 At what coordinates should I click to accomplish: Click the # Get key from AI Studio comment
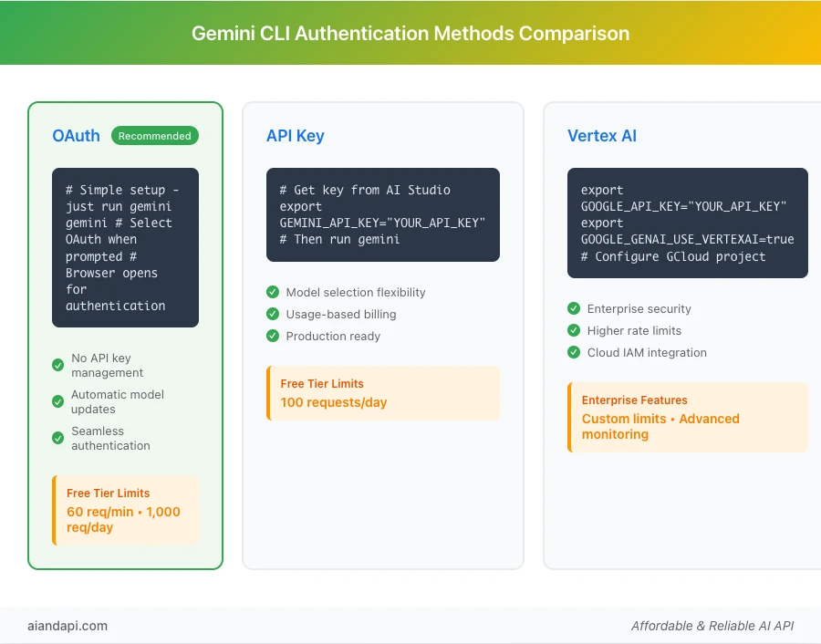(365, 190)
